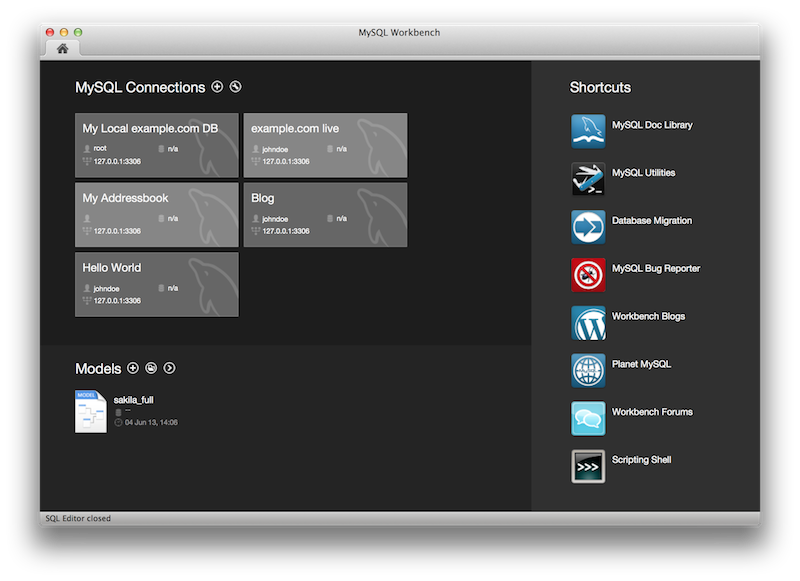Open My Local example.com DB connection

pyautogui.click(x=157, y=145)
